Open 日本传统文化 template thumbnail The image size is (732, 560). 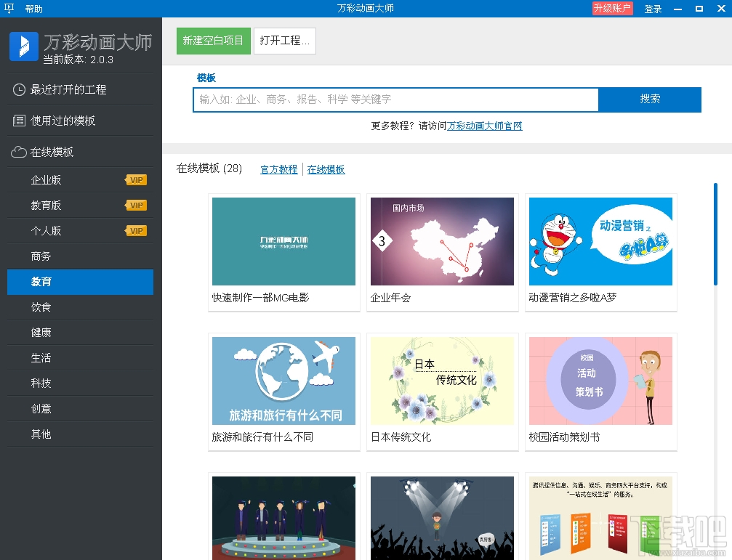coord(442,381)
